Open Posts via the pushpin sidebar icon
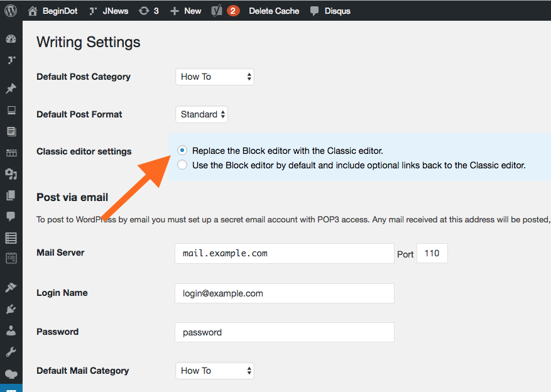The width and height of the screenshot is (551, 392). (11, 88)
